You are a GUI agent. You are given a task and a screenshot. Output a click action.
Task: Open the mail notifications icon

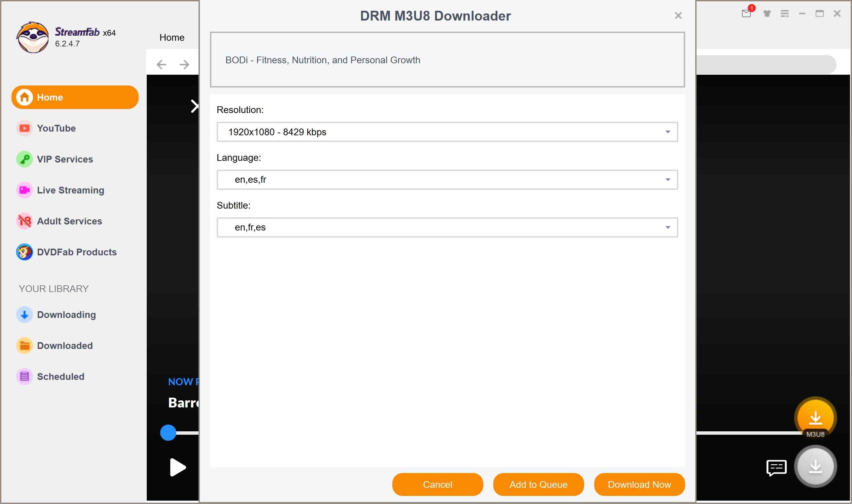pyautogui.click(x=746, y=13)
